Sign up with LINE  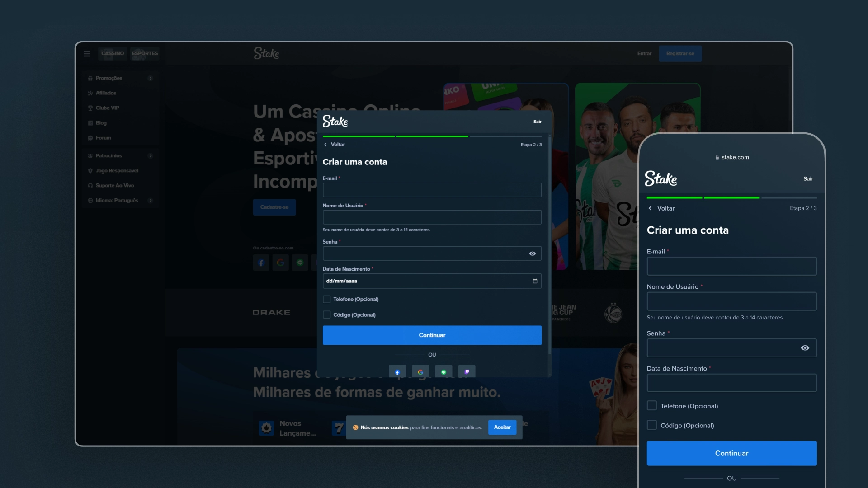coord(443,371)
